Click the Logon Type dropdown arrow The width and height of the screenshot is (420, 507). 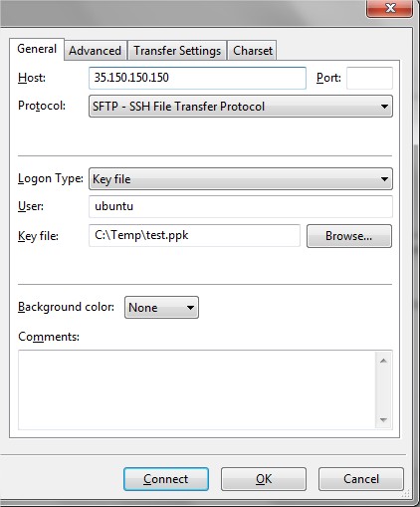coord(384,179)
